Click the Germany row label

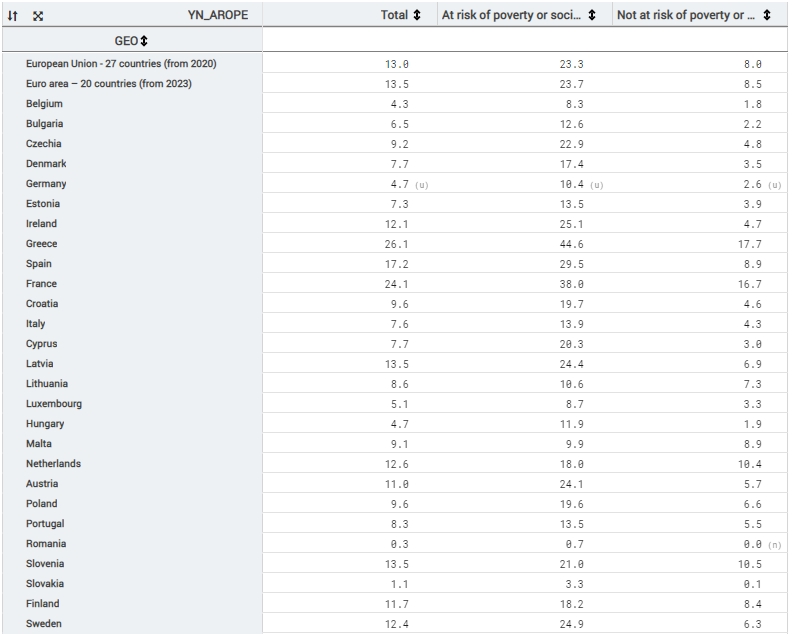(46, 184)
